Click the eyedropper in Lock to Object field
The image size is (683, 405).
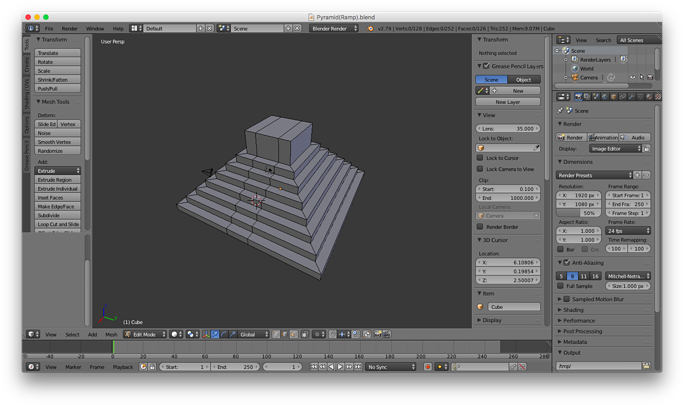coord(537,148)
